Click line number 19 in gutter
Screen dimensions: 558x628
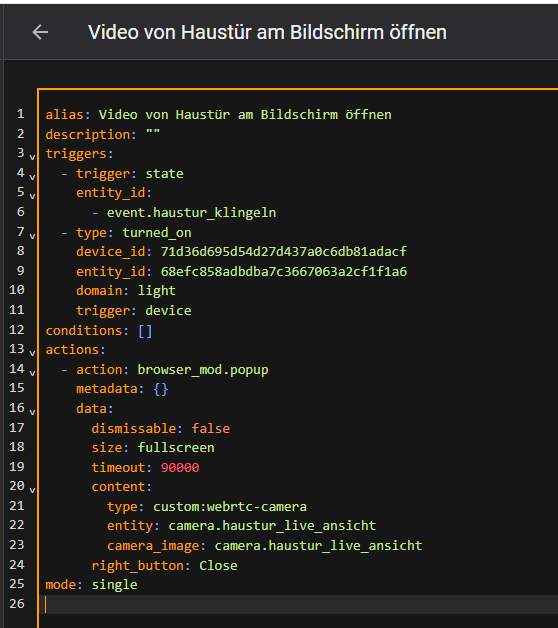(x=17, y=467)
